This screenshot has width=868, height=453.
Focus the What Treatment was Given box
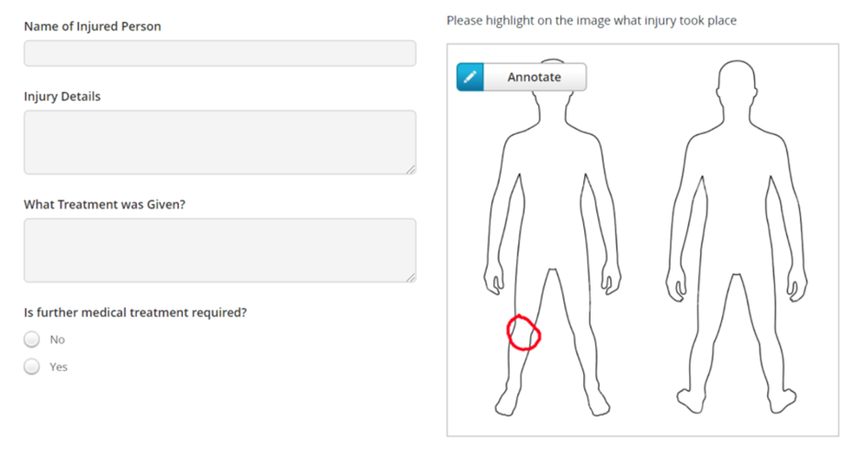pos(220,250)
